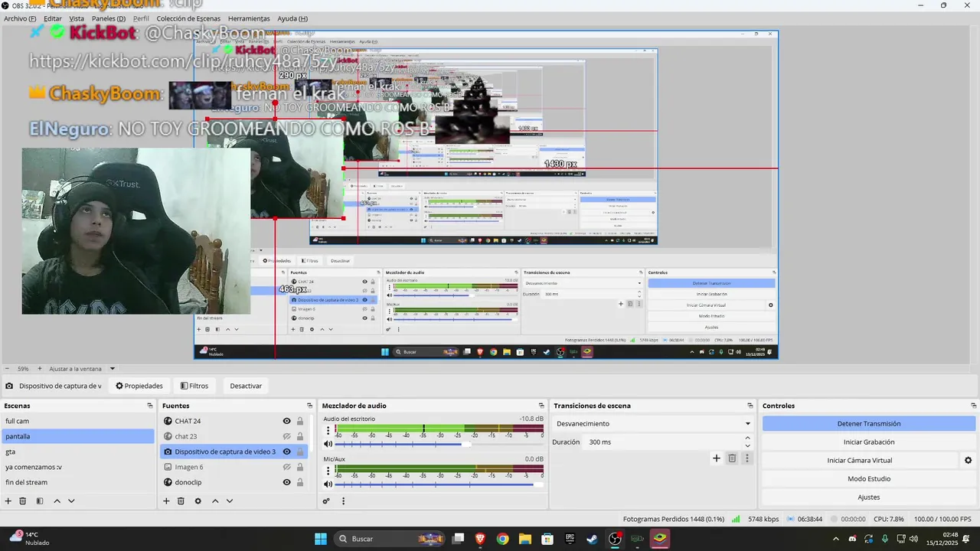Toggle the lock on the CHAT 24 source

pyautogui.click(x=300, y=421)
